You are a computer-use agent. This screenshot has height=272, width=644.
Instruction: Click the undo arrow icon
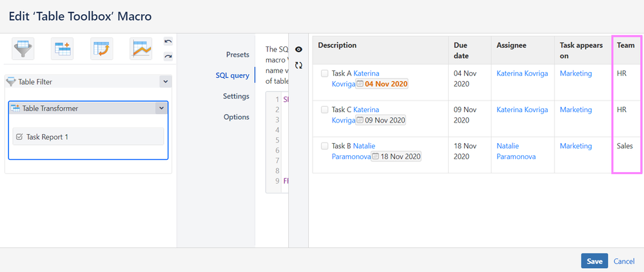click(168, 42)
